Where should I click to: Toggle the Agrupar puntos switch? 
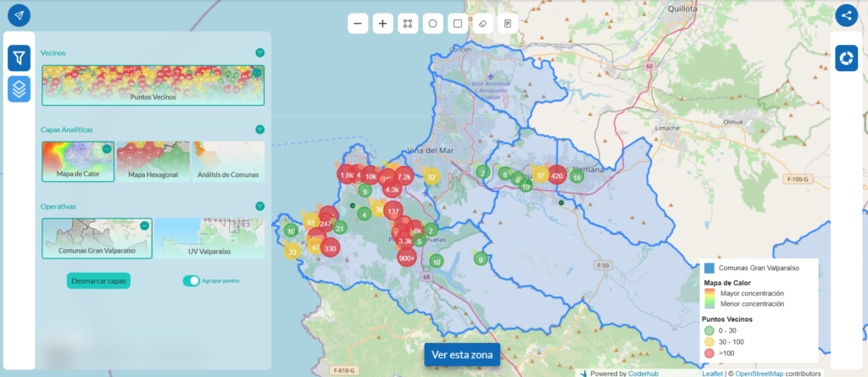(192, 280)
